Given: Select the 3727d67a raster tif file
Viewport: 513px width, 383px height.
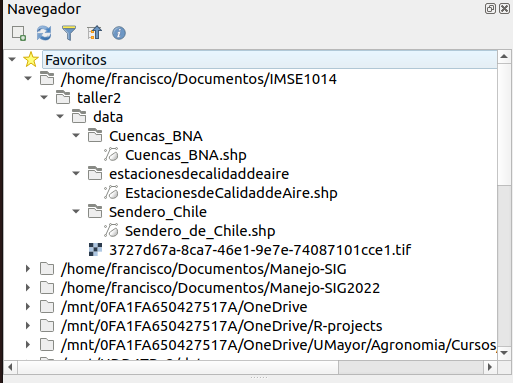Looking at the screenshot, I should [x=260, y=250].
